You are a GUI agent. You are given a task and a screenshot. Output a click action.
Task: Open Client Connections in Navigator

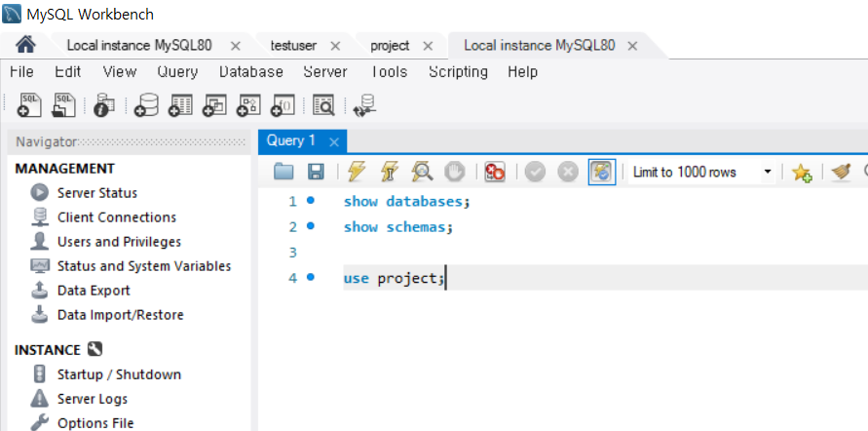coord(116,217)
